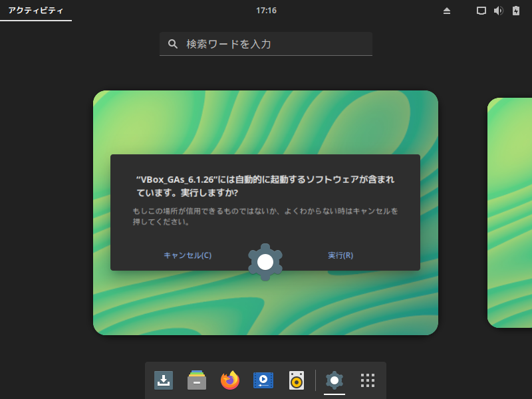
Task: Click the eject media icon in top bar
Action: [447, 11]
